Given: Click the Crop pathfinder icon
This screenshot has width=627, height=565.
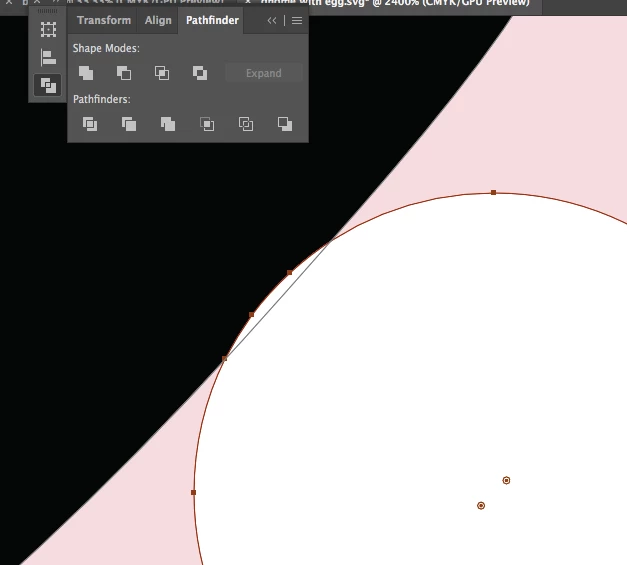Looking at the screenshot, I should [207, 124].
